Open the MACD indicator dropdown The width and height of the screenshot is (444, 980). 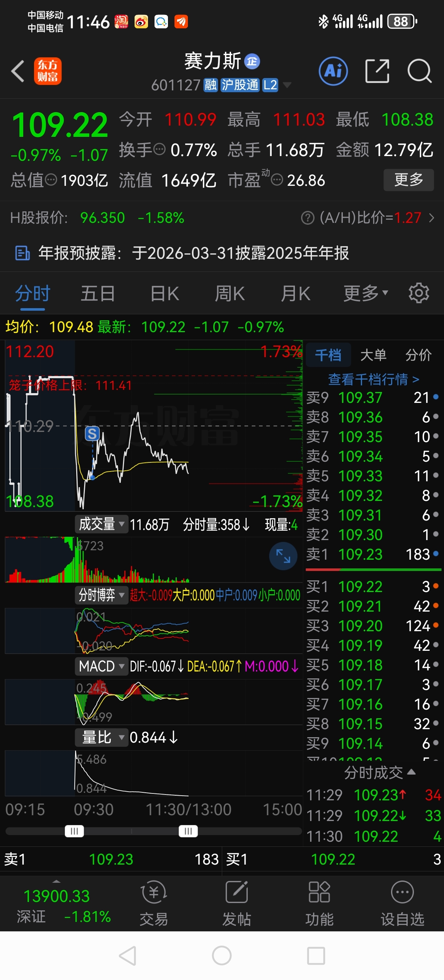pyautogui.click(x=101, y=666)
